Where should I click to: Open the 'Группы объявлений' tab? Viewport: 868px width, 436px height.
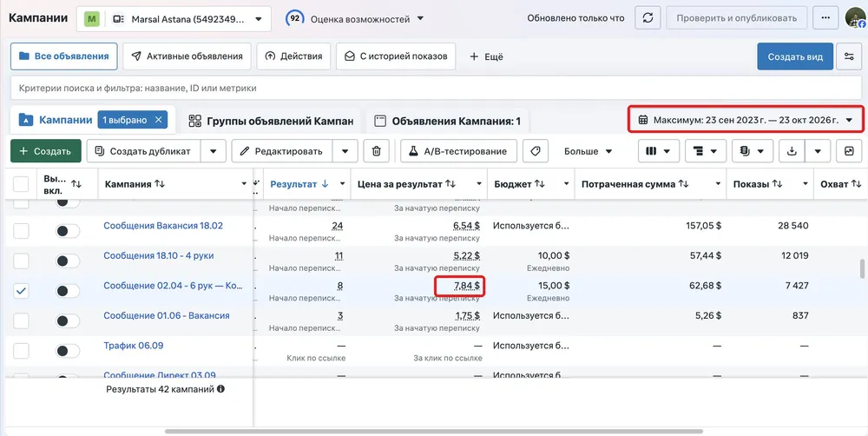(271, 121)
